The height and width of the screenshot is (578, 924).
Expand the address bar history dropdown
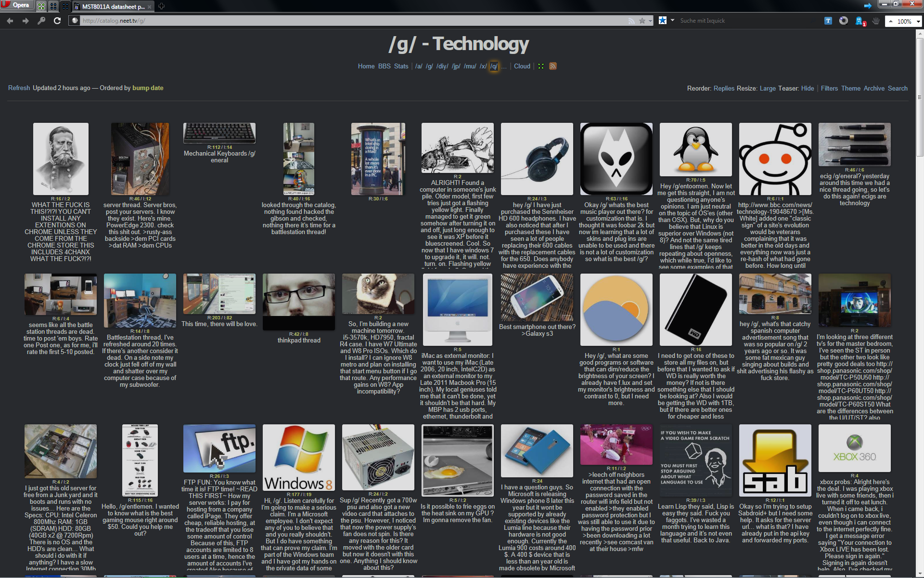(x=650, y=21)
